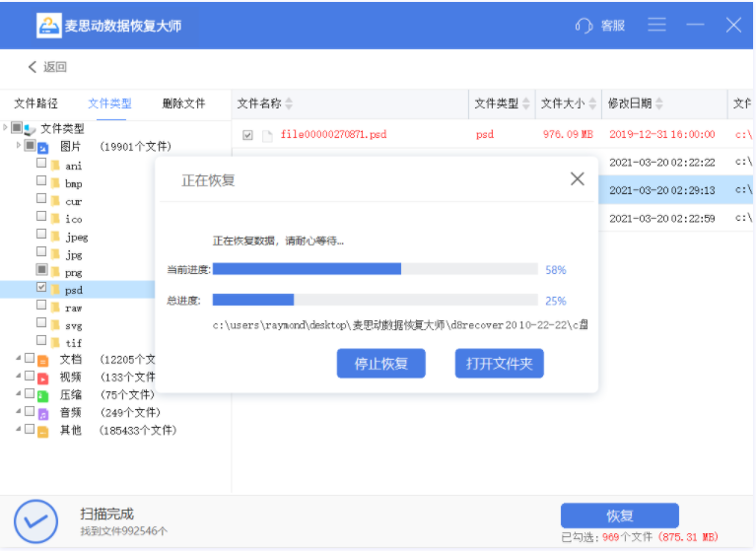Open the hamburger menu in title bar
This screenshot has width=756, height=551.
[657, 25]
